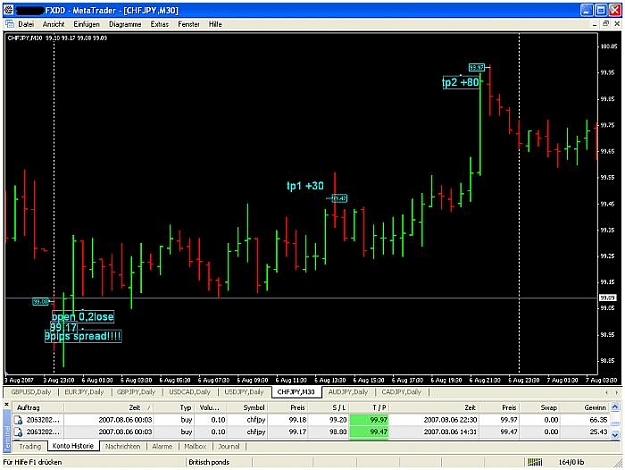Open the Datei menu
Viewport: 625px width, 470px height.
(26, 24)
